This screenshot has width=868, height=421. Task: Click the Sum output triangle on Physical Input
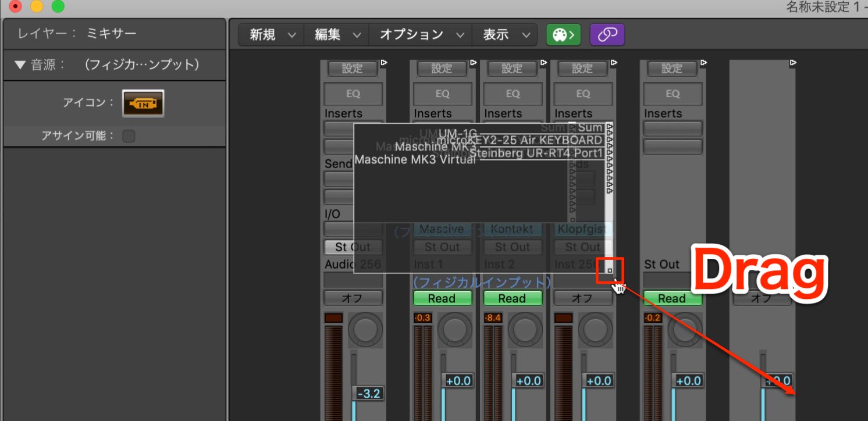(610, 127)
